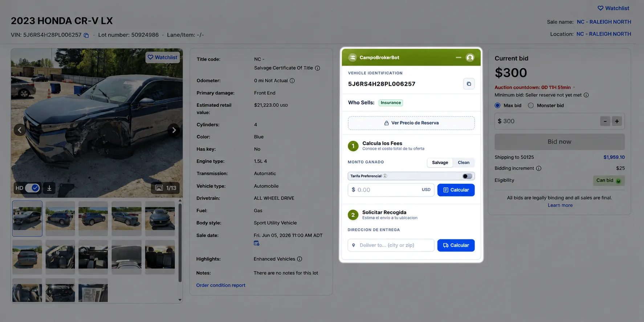
Task: Click thumbnail scrollbar down arrow
Action: click(x=180, y=300)
